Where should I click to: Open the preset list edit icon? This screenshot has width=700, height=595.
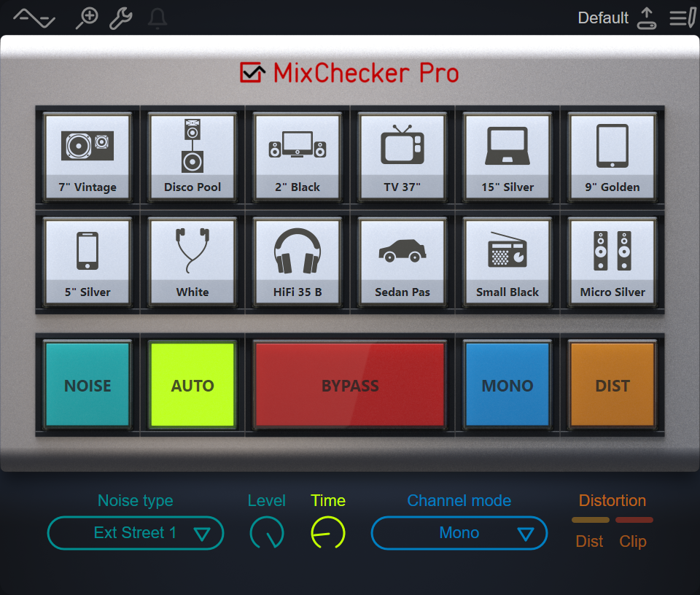(682, 18)
